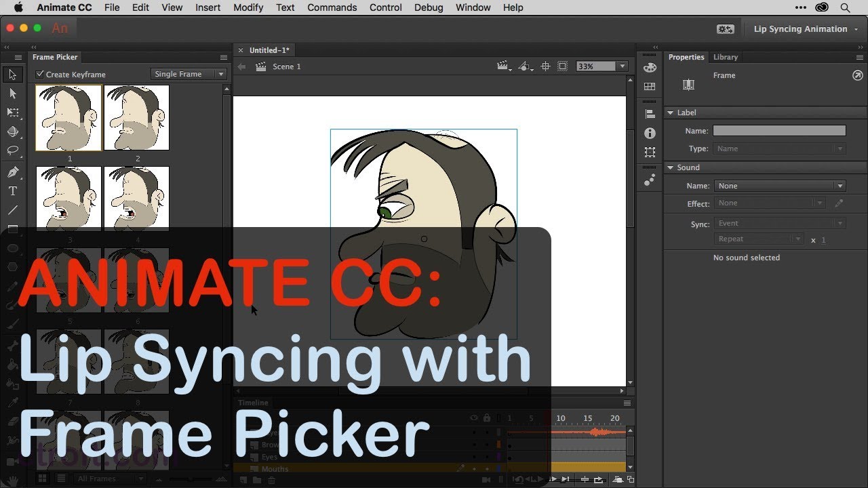Open the Sync Event dropdown

pos(779,223)
